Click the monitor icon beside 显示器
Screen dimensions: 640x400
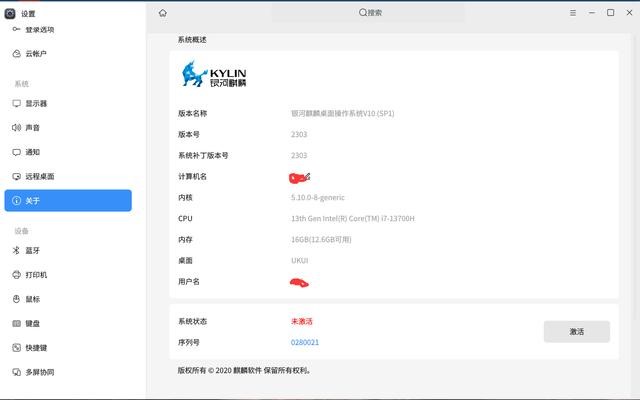pos(16,103)
